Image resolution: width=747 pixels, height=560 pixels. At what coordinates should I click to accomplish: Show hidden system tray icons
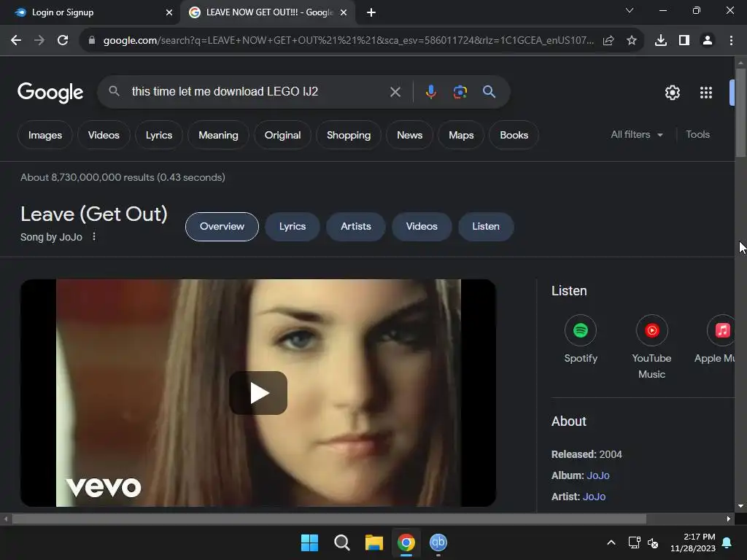point(611,542)
